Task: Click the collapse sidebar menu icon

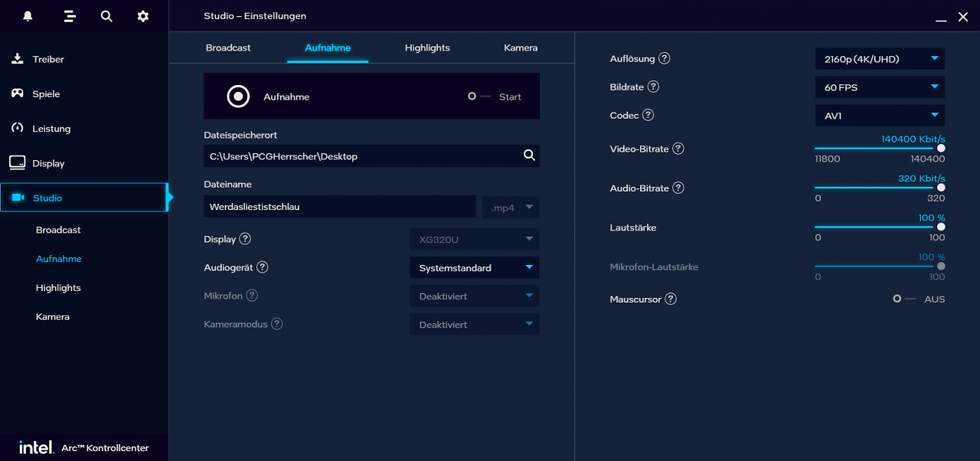Action: click(70, 16)
